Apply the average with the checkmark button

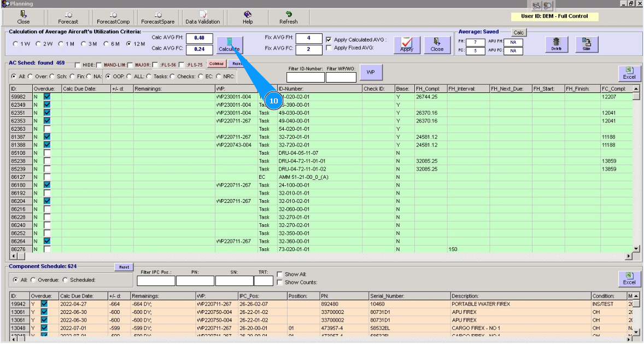tap(407, 44)
